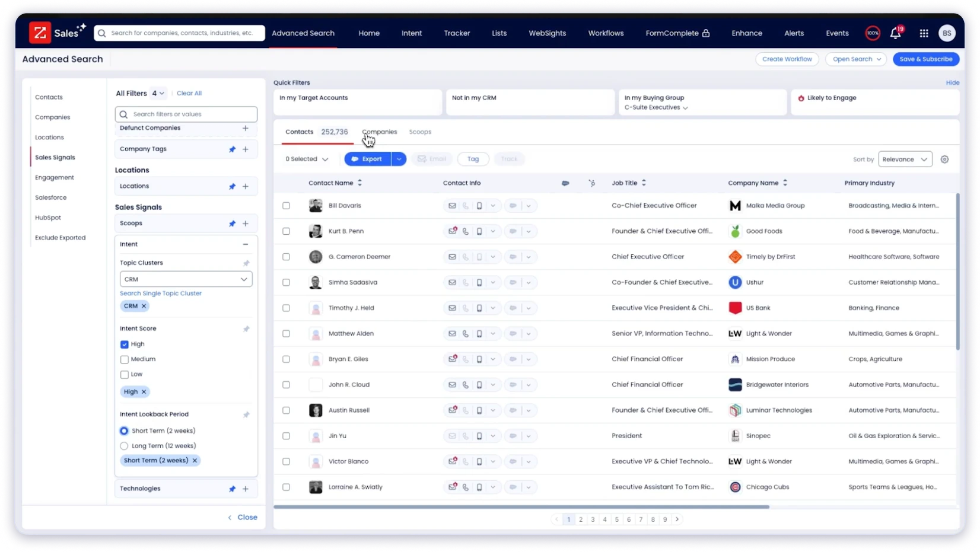Click the mobile icon for G. Cameron Deemer
980x552 pixels.
pos(479,257)
